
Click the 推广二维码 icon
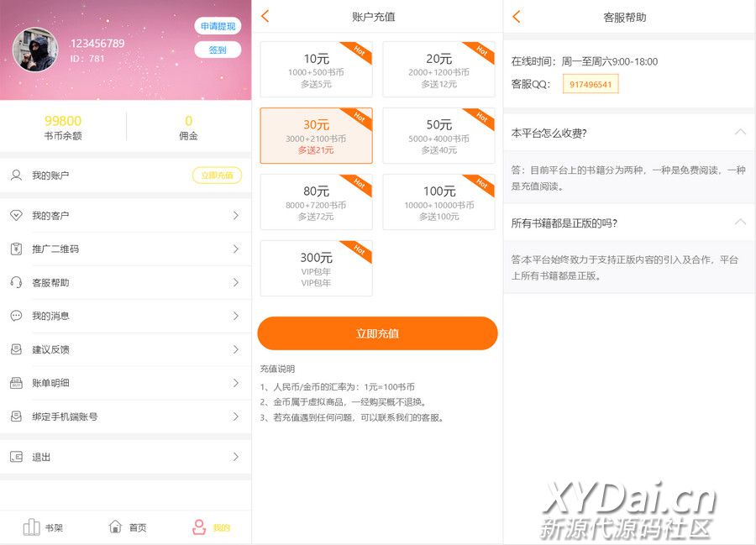17,249
